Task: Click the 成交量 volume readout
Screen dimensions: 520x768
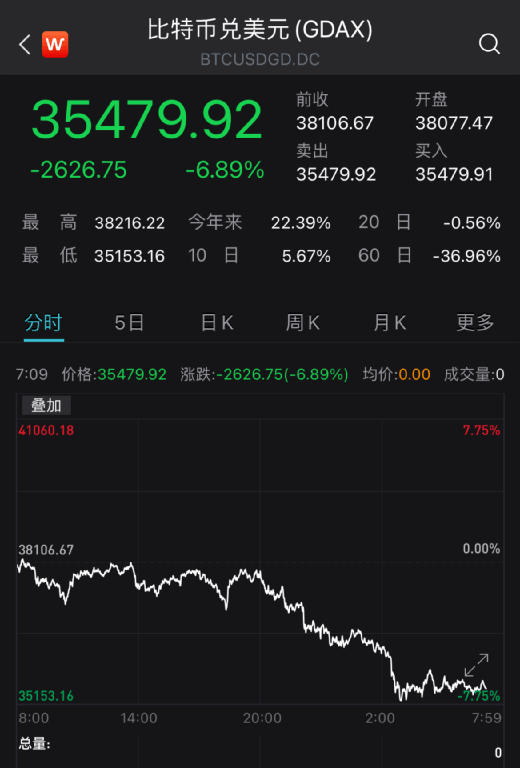Action: (474, 375)
